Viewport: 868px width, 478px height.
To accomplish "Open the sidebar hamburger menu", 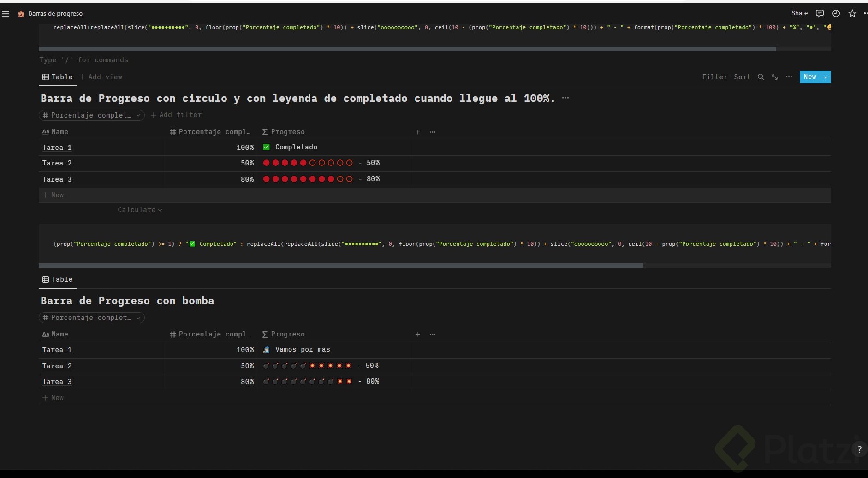I will (6, 13).
